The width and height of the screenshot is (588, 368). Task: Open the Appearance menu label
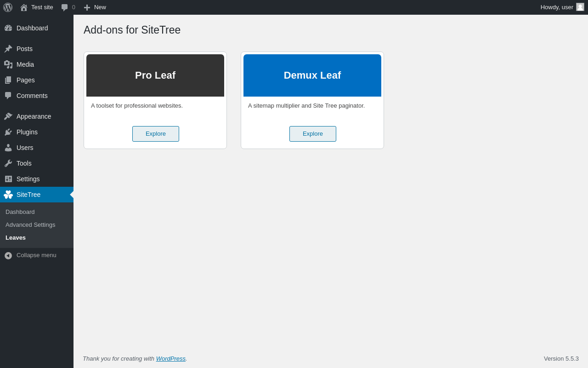point(34,116)
